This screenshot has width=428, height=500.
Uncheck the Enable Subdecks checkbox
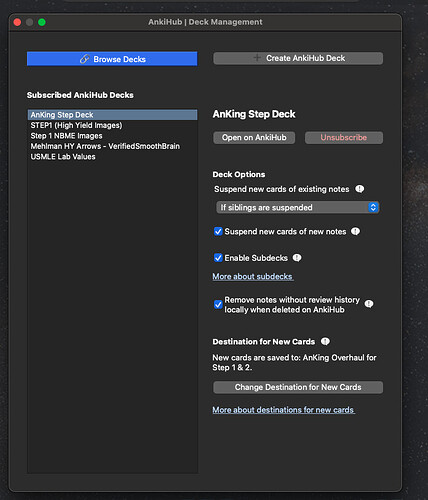[x=218, y=258]
